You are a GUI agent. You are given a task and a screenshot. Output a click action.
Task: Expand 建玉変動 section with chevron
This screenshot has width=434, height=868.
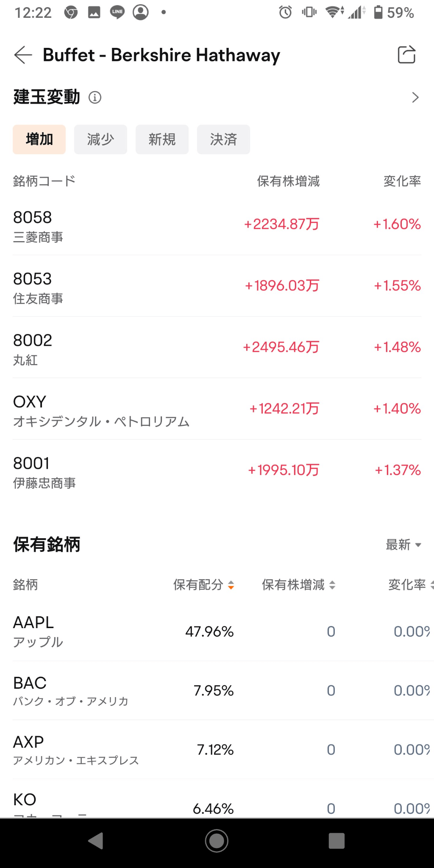point(415,97)
